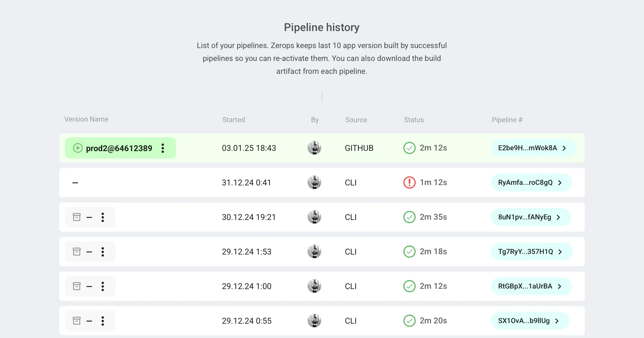
Task: Click the 2m 18s duration
Action: [x=433, y=252]
